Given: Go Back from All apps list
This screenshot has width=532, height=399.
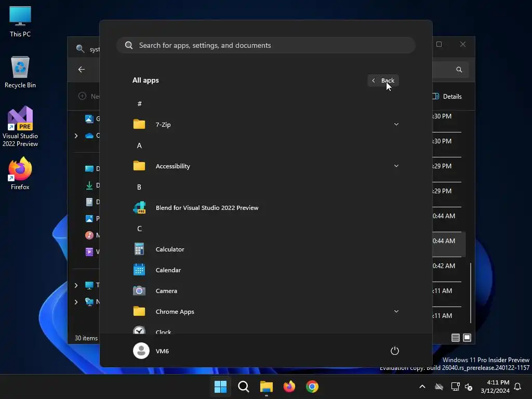Looking at the screenshot, I should [x=383, y=81].
